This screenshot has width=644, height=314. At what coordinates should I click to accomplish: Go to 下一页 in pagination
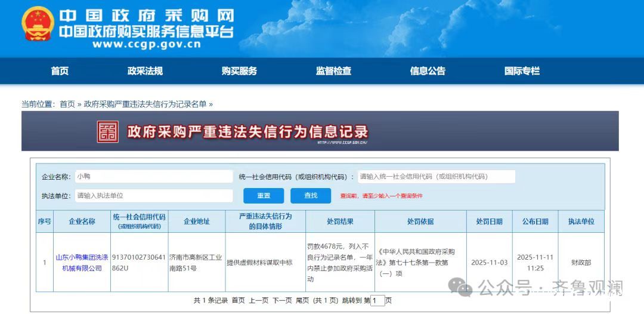[282, 300]
